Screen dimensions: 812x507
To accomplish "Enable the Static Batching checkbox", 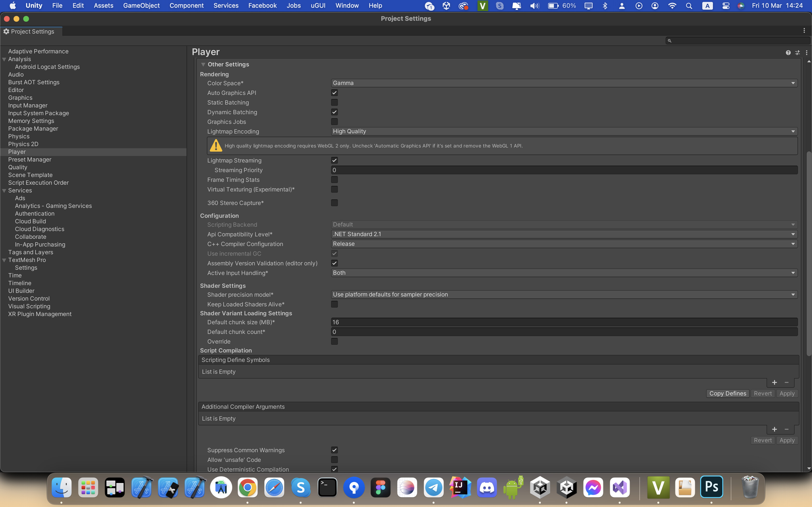I will click(334, 102).
